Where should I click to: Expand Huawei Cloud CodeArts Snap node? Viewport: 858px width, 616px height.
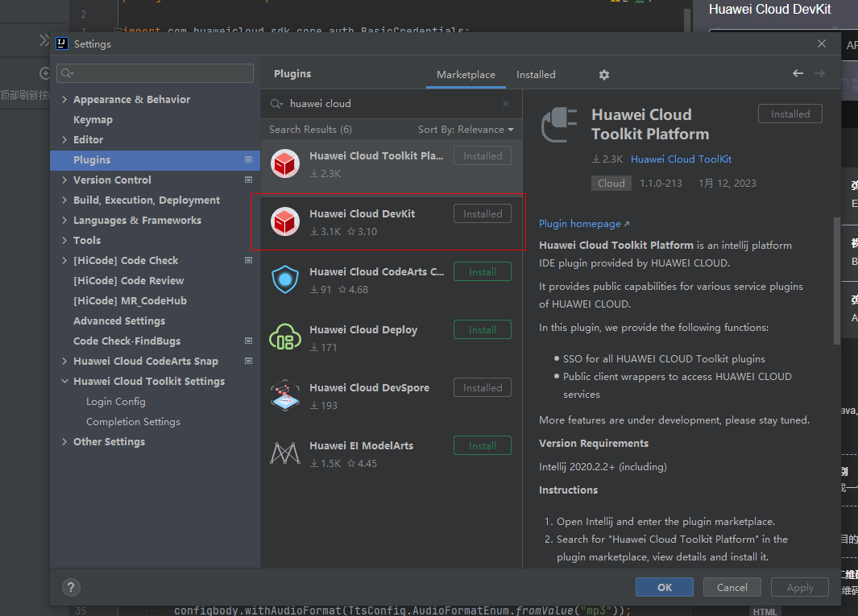click(x=64, y=361)
